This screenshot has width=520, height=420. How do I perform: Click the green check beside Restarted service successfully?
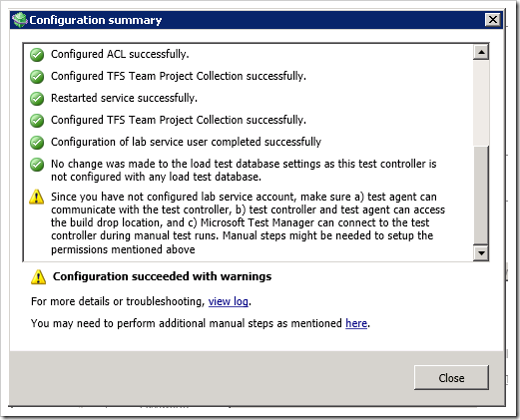37,99
